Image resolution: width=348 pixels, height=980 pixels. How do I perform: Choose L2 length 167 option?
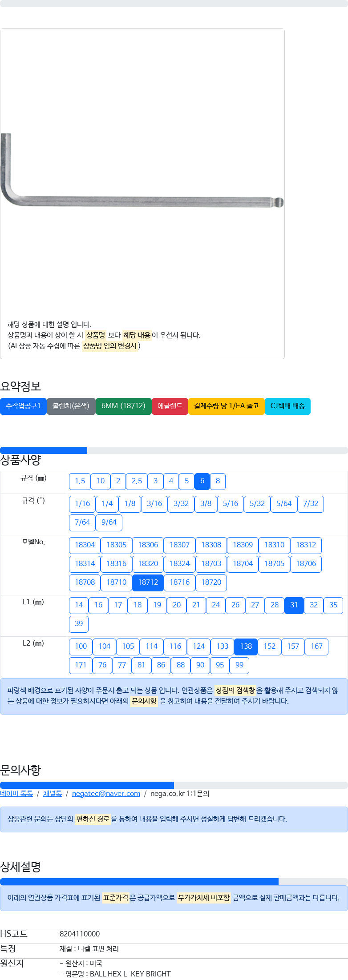pyautogui.click(x=317, y=647)
